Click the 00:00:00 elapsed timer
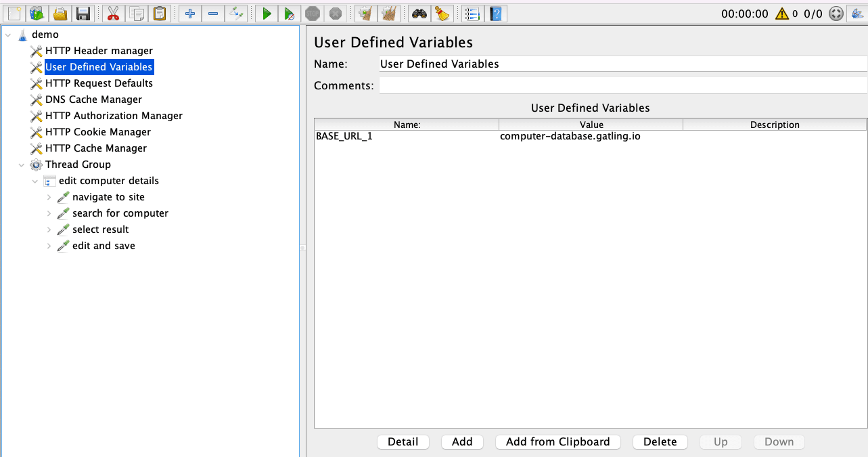Viewport: 868px width, 457px height. click(745, 14)
